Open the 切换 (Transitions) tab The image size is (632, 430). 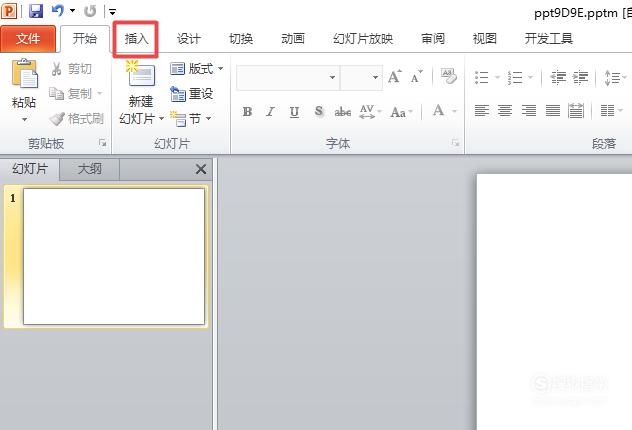pos(241,39)
